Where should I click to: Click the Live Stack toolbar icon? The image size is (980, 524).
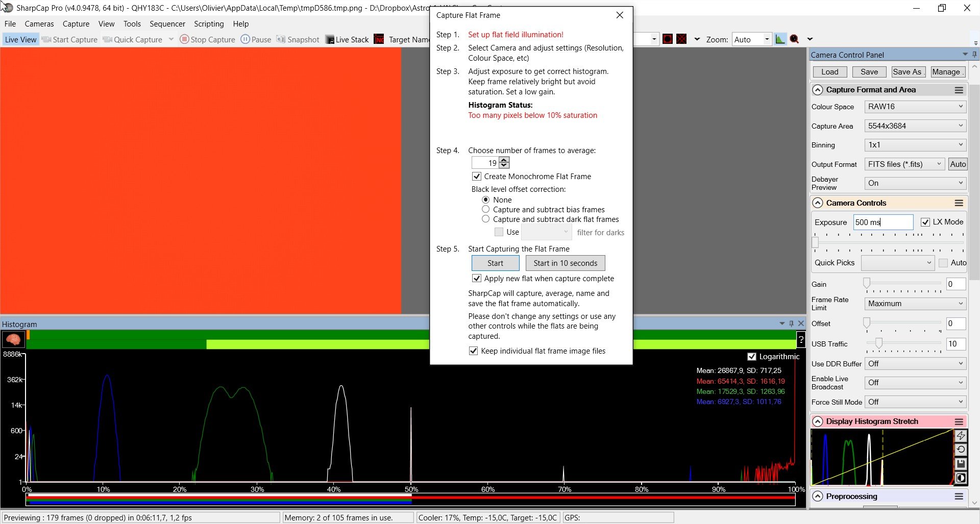coord(330,39)
